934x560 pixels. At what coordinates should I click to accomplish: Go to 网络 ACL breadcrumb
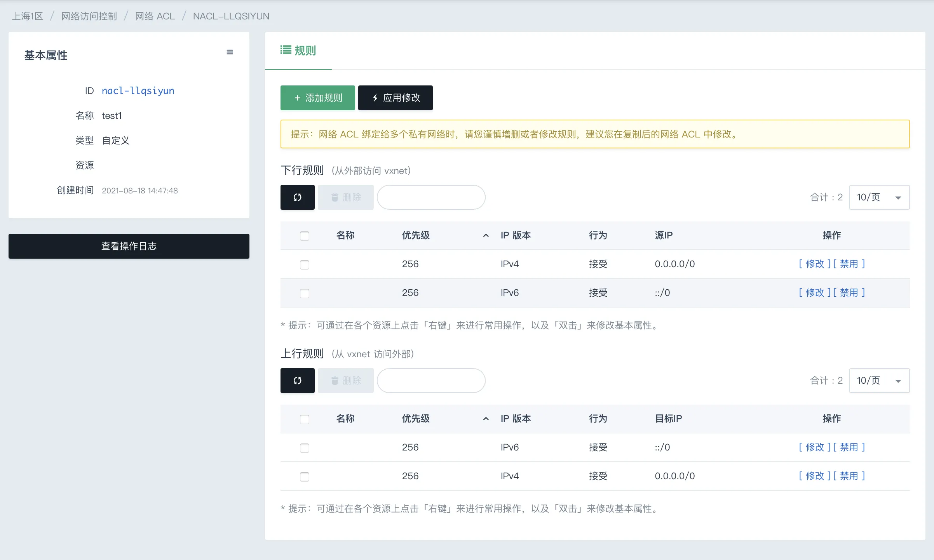tap(155, 16)
